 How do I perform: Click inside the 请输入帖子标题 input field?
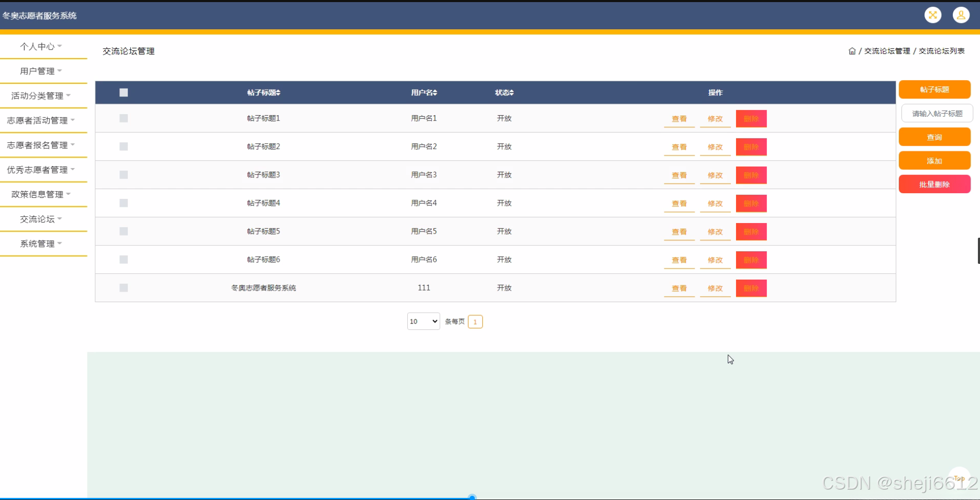pos(937,113)
